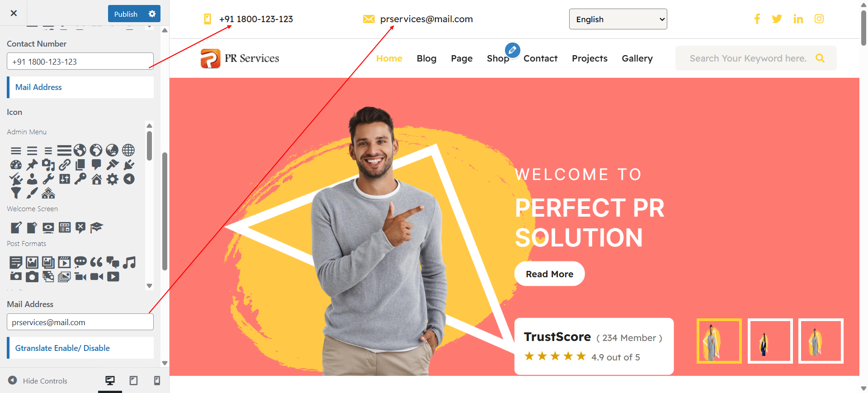The width and height of the screenshot is (868, 393).
Task: Select the music note post format icon
Action: pos(129,262)
